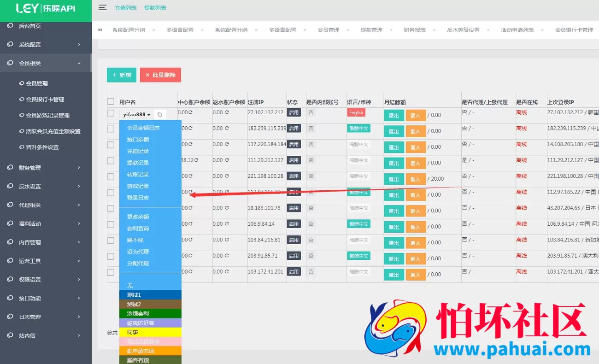This screenshot has height=364, width=599.
Task: Open 晋升条件设置 in sidebar submenu
Action: point(42,147)
